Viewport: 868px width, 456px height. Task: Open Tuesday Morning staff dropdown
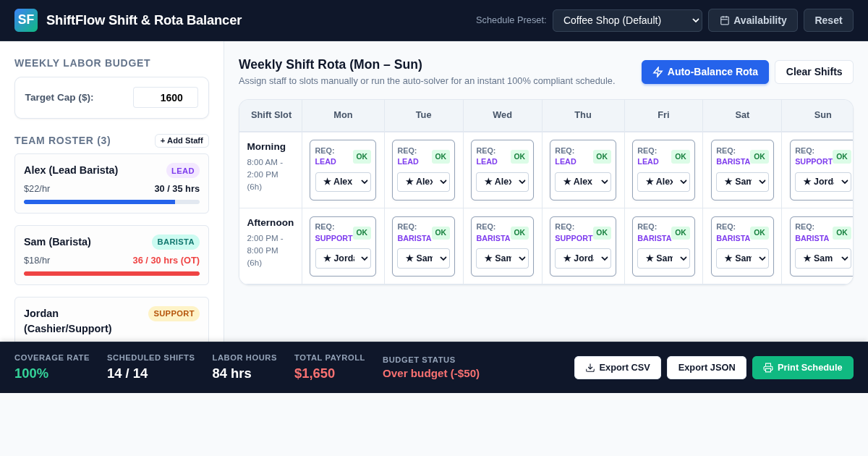423,182
